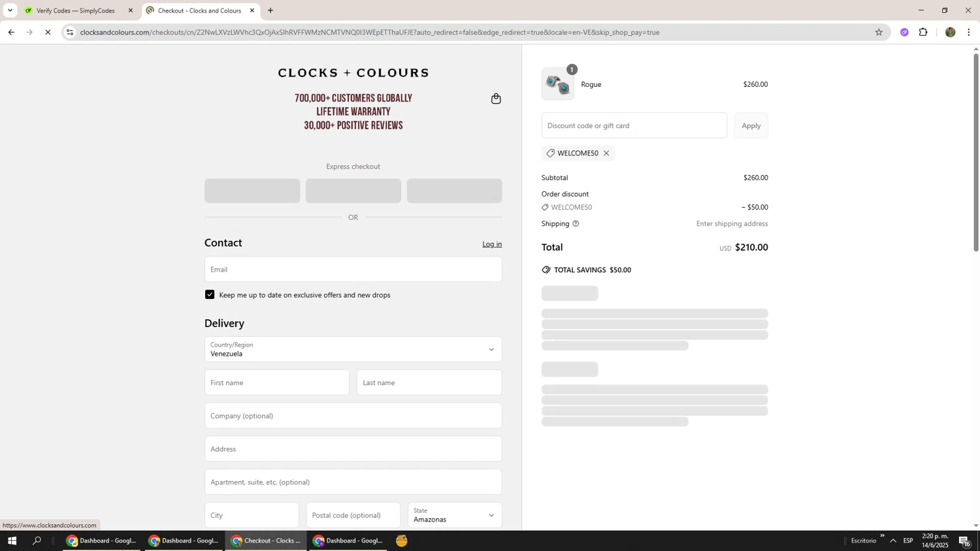980x551 pixels.
Task: Click the Rogue product thumbnail
Action: point(558,84)
